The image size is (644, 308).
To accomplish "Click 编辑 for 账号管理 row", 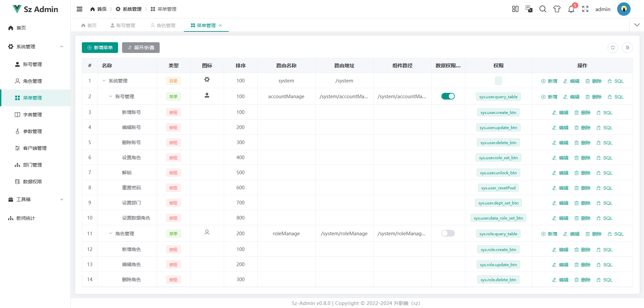I will [x=571, y=97].
